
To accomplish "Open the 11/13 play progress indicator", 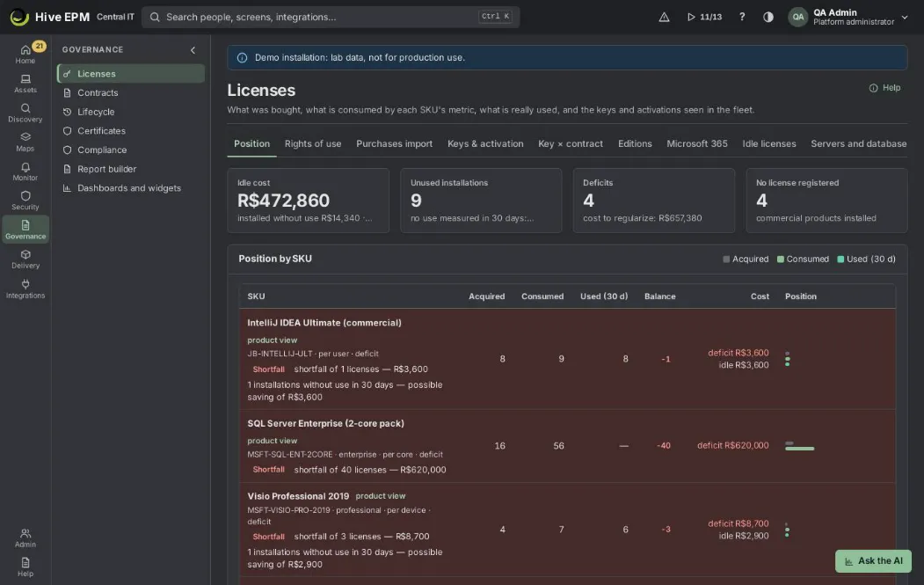I will (x=704, y=17).
